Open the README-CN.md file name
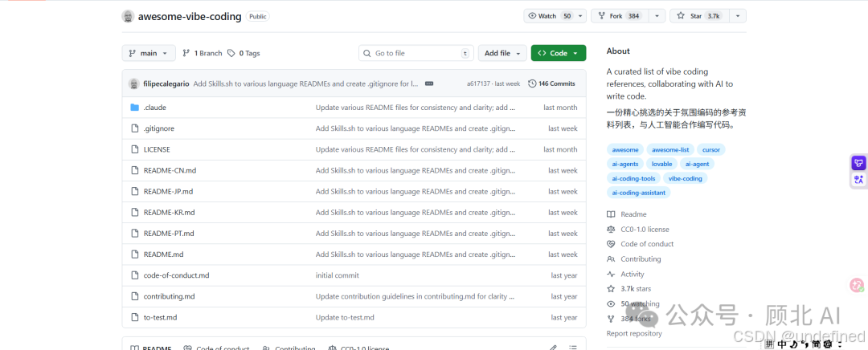The width and height of the screenshot is (868, 350). point(170,170)
